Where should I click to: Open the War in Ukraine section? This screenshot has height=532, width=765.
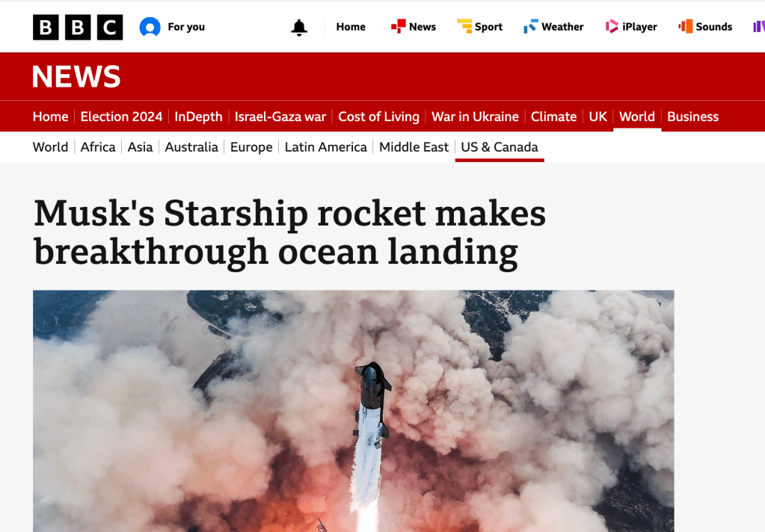click(475, 117)
